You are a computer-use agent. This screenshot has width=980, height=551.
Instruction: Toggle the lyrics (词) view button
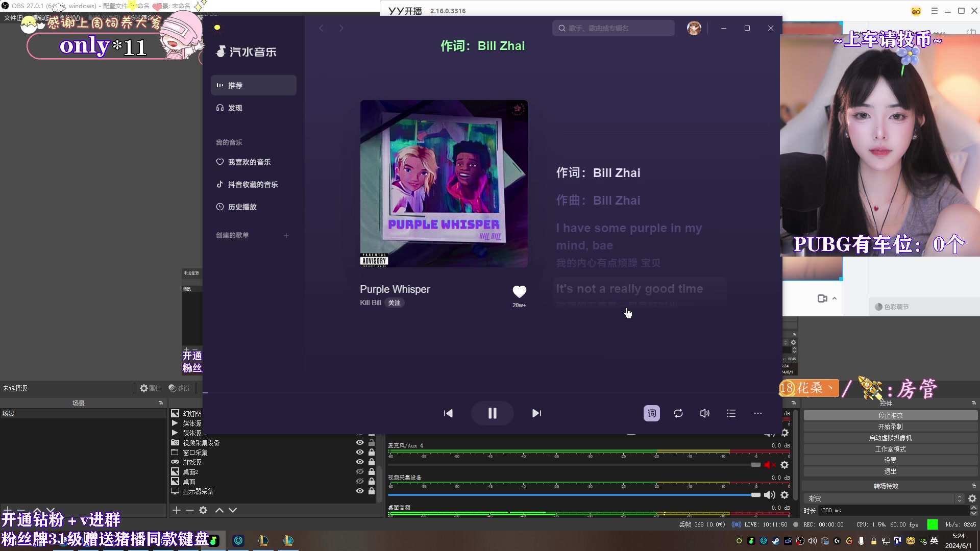pyautogui.click(x=652, y=413)
